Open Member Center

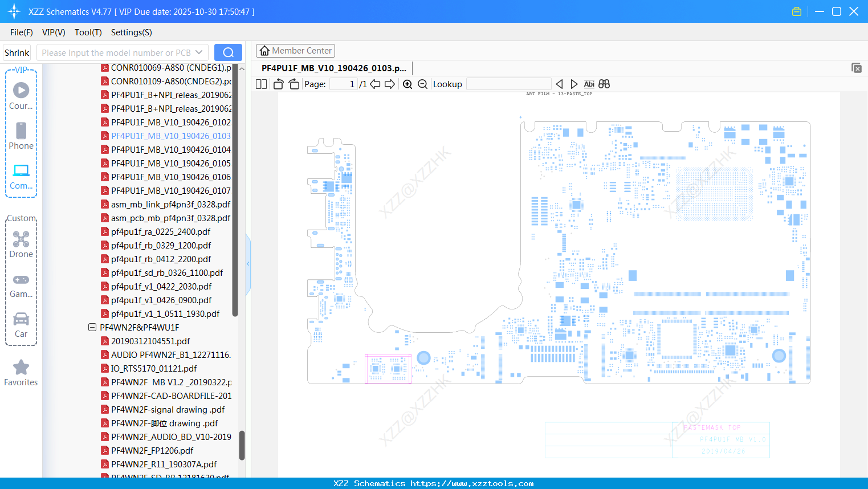pos(295,51)
